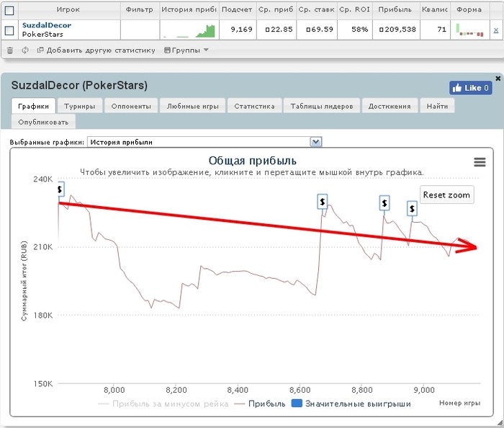Tick the header select-all checkbox
The height and width of the screenshot is (428, 504).
pyautogui.click(x=9, y=11)
